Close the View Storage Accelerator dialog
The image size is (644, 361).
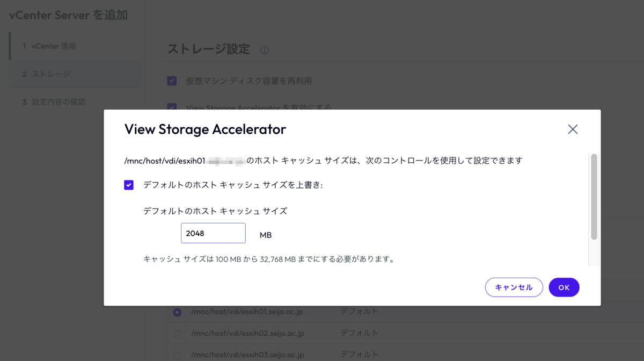(573, 129)
